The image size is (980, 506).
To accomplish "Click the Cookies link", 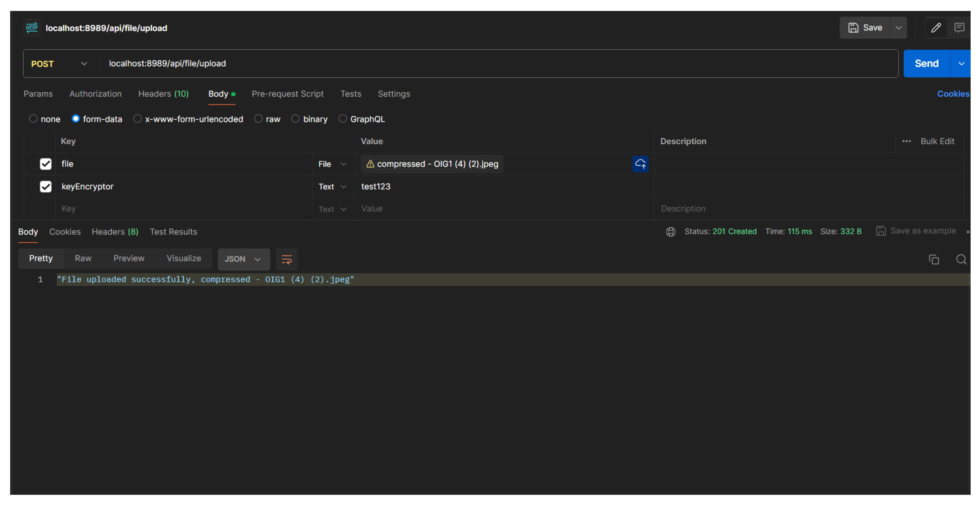I will (953, 94).
